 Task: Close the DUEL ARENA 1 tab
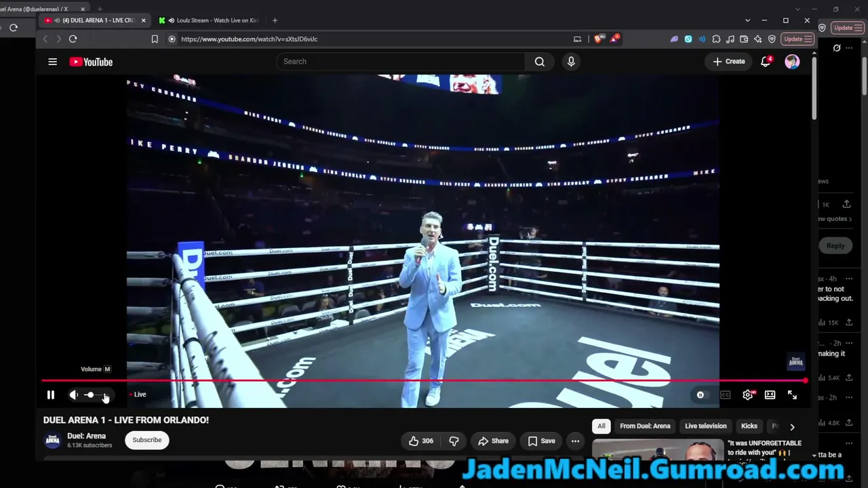point(143,20)
